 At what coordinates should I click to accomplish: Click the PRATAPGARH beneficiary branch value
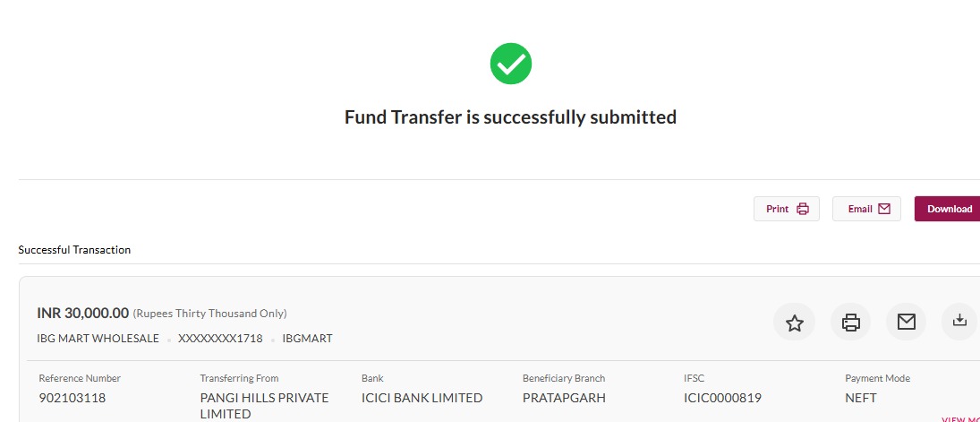(x=564, y=398)
